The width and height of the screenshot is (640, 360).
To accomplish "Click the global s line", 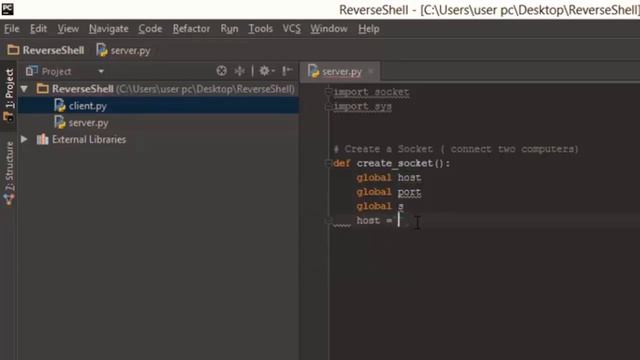I will click(x=380, y=206).
